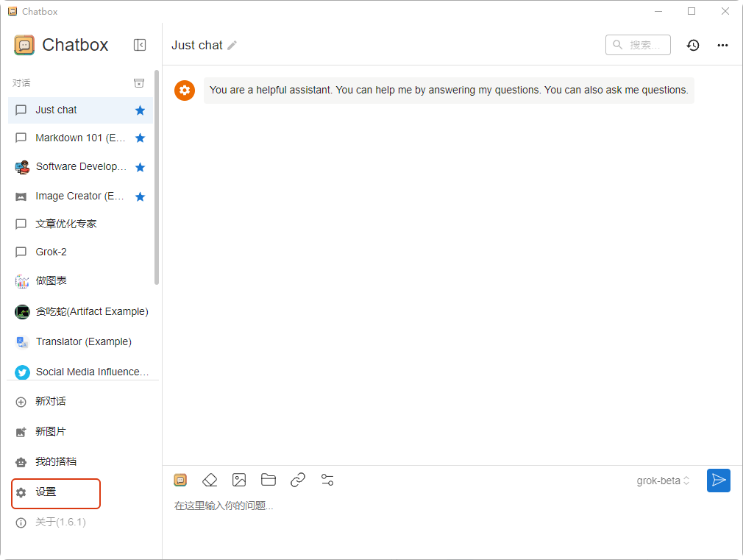
Task: Open the chat history clock icon
Action: pyautogui.click(x=693, y=45)
